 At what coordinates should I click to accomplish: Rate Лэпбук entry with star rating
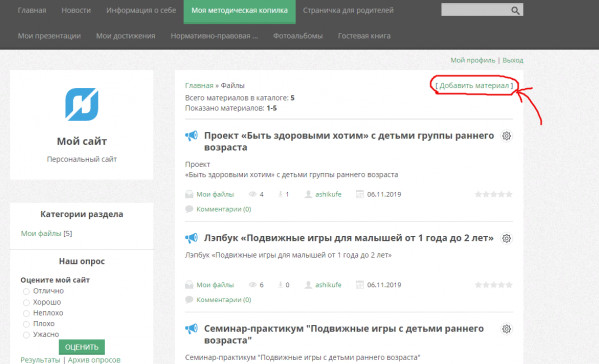494,285
